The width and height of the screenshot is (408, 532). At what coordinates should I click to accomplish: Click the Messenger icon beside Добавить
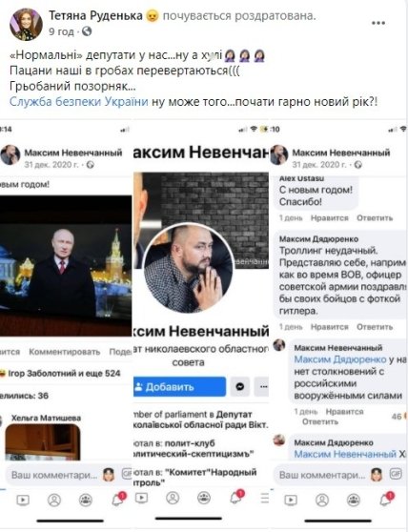pos(240,386)
